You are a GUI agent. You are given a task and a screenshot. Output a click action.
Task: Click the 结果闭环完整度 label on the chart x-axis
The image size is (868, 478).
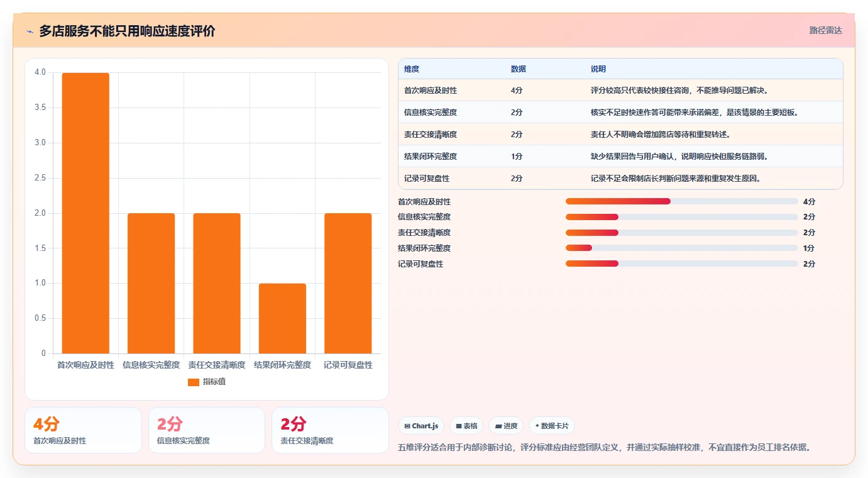[282, 365]
